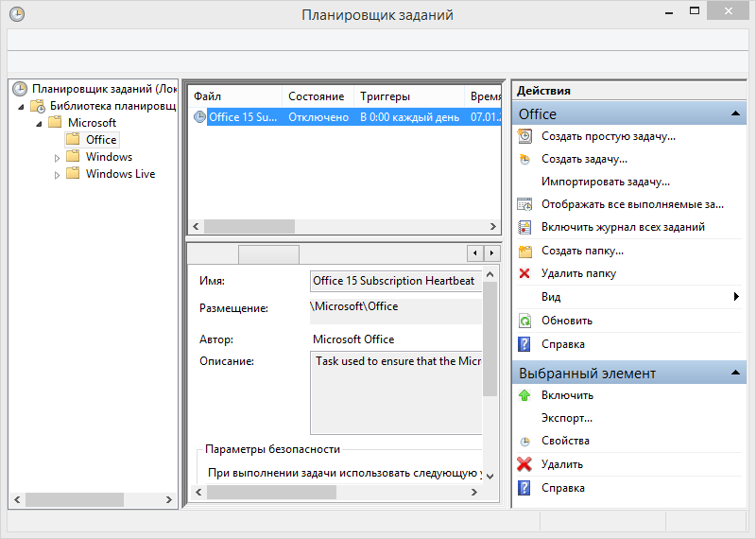Select the 'В 0:00 каждый день' trigger cell
The height and width of the screenshot is (539, 756).
click(x=409, y=117)
